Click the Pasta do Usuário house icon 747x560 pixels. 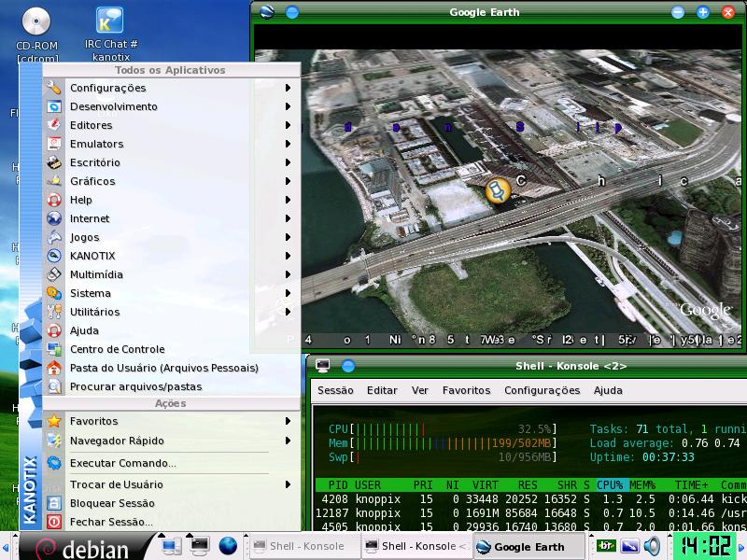(54, 368)
